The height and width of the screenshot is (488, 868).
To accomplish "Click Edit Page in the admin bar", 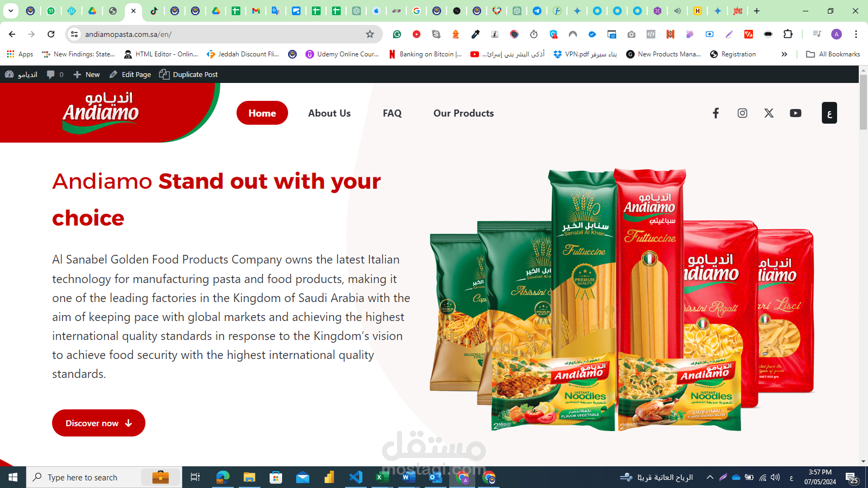I will click(x=130, y=74).
